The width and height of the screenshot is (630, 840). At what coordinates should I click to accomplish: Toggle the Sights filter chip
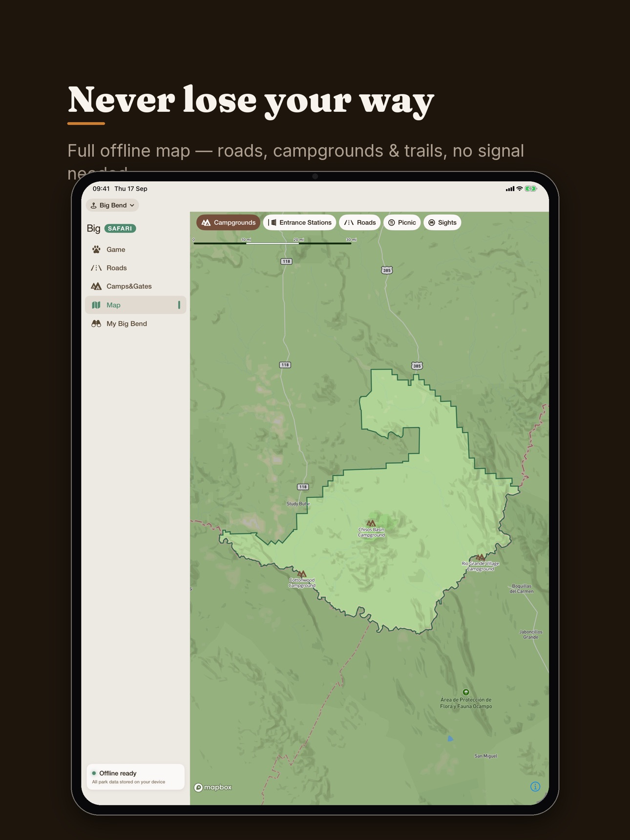(x=442, y=222)
